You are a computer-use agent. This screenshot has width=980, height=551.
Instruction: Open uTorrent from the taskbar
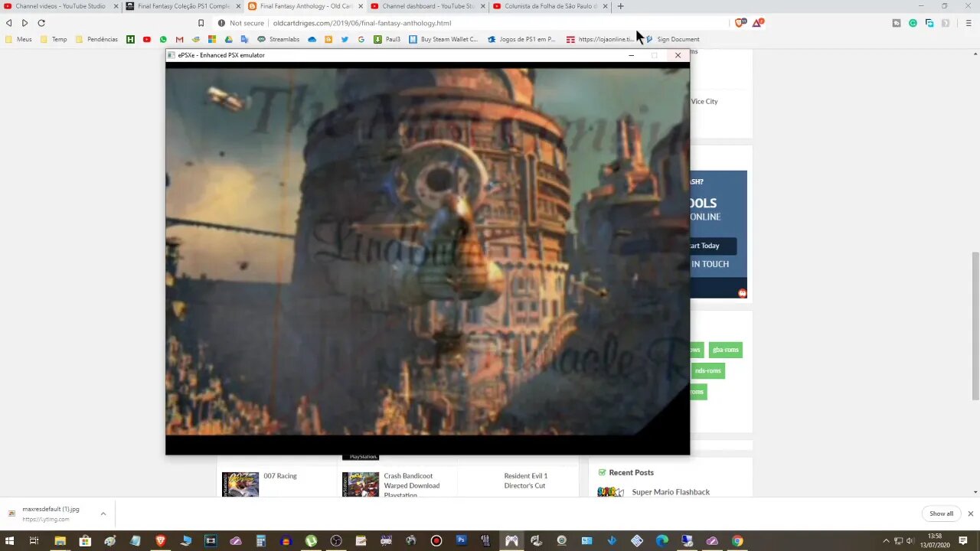(311, 540)
